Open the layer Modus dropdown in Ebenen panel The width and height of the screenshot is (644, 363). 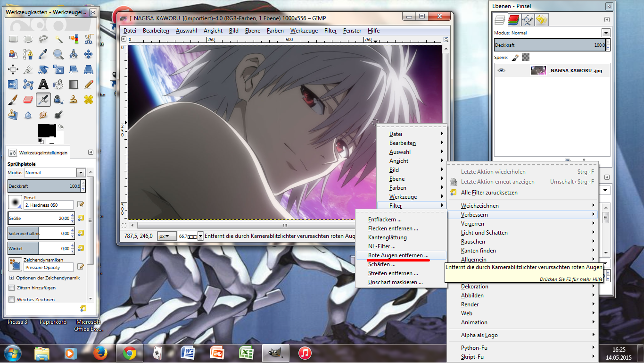coord(606,33)
